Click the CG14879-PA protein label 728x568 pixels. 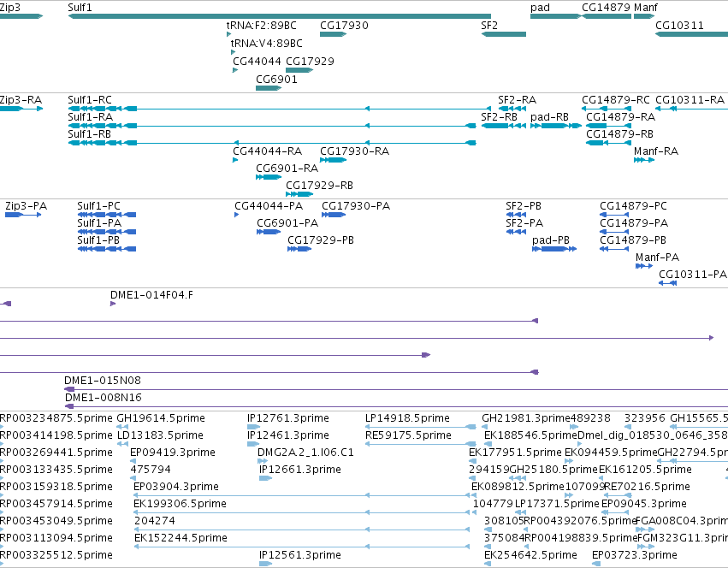coord(634,223)
